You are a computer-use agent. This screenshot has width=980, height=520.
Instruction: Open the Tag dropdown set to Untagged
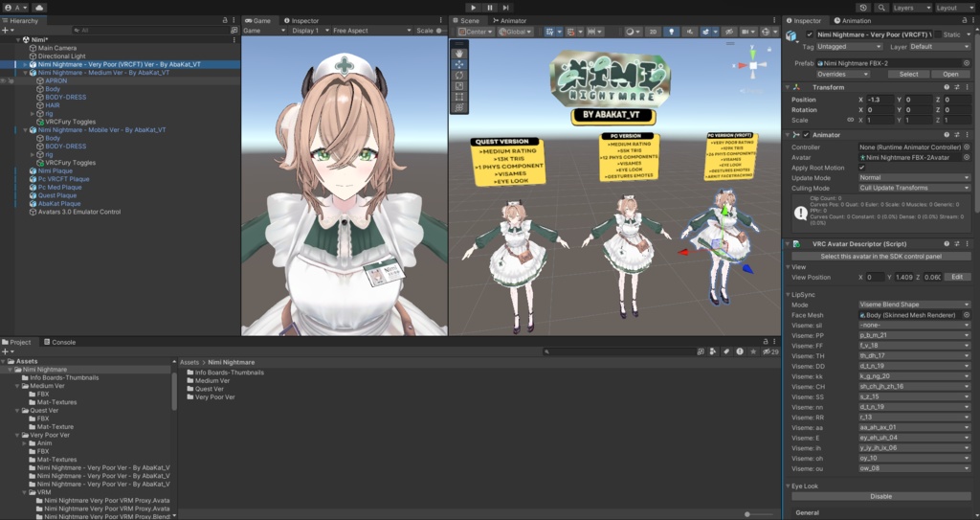tap(850, 46)
